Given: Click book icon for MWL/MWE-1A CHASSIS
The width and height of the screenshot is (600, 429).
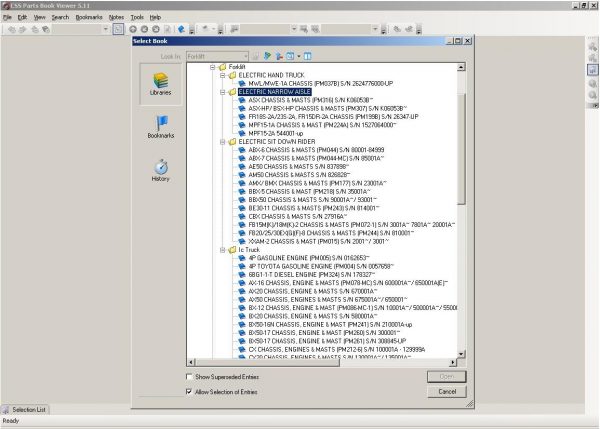Looking at the screenshot, I should (x=241, y=83).
